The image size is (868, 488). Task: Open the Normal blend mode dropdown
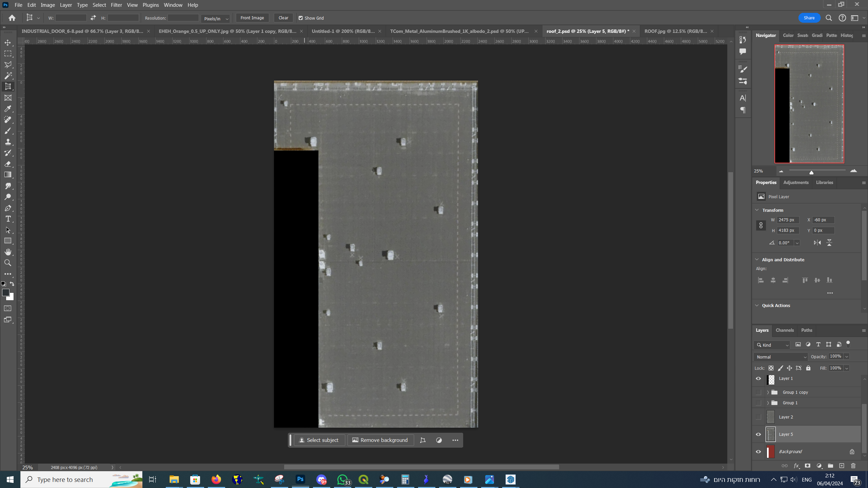tap(781, 357)
